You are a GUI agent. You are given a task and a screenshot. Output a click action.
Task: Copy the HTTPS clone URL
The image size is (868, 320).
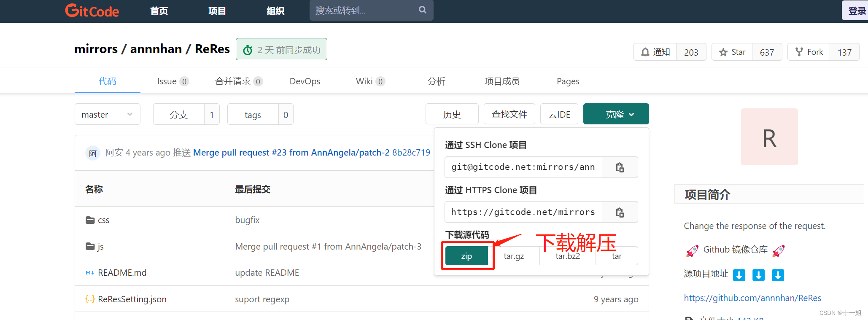click(x=620, y=212)
